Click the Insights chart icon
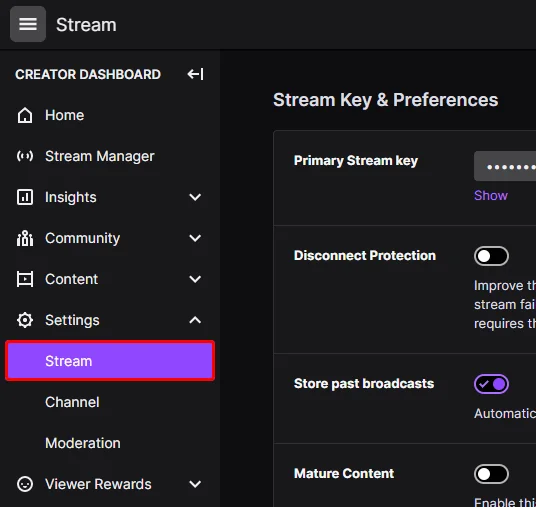Image resolution: width=536 pixels, height=507 pixels. 25,197
